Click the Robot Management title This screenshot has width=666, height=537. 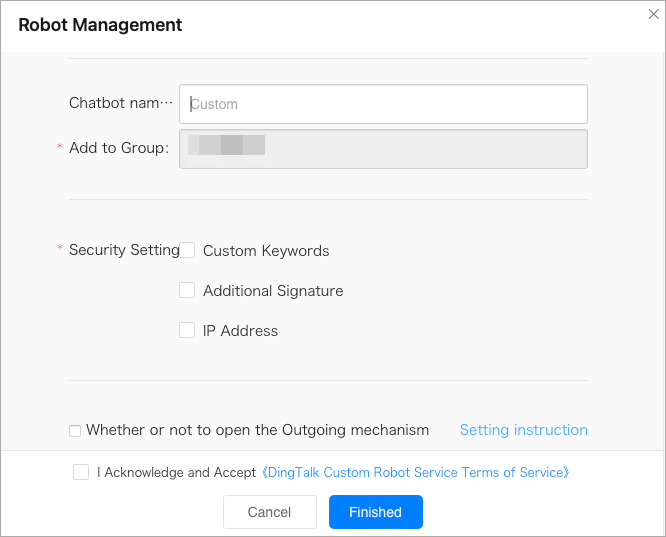pyautogui.click(x=100, y=25)
